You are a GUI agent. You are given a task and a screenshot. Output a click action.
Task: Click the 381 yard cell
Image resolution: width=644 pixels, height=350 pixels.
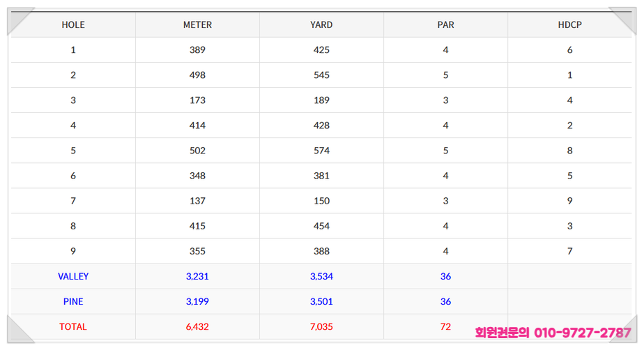[321, 176]
